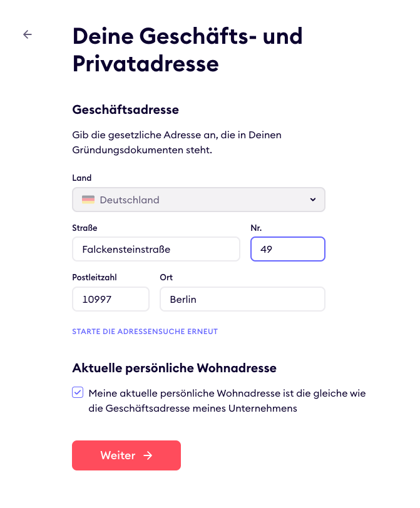Click the 'Aktuelle persönliche Wohnadresse' heading

click(x=175, y=368)
